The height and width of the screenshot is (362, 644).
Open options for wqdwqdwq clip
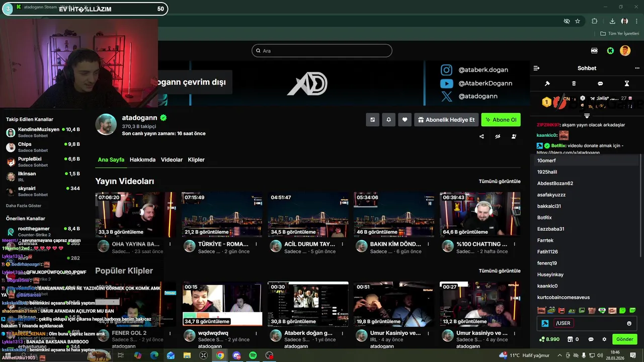point(256,333)
